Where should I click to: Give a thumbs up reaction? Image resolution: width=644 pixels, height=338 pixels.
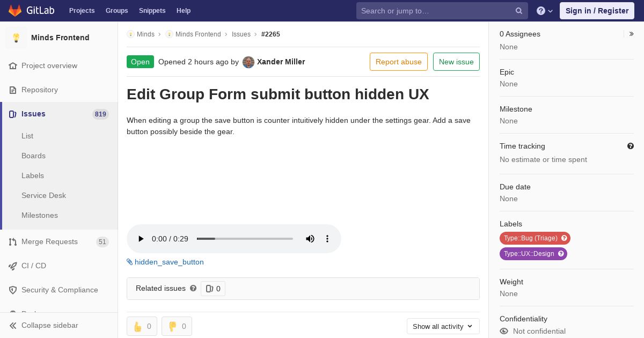pyautogui.click(x=142, y=326)
